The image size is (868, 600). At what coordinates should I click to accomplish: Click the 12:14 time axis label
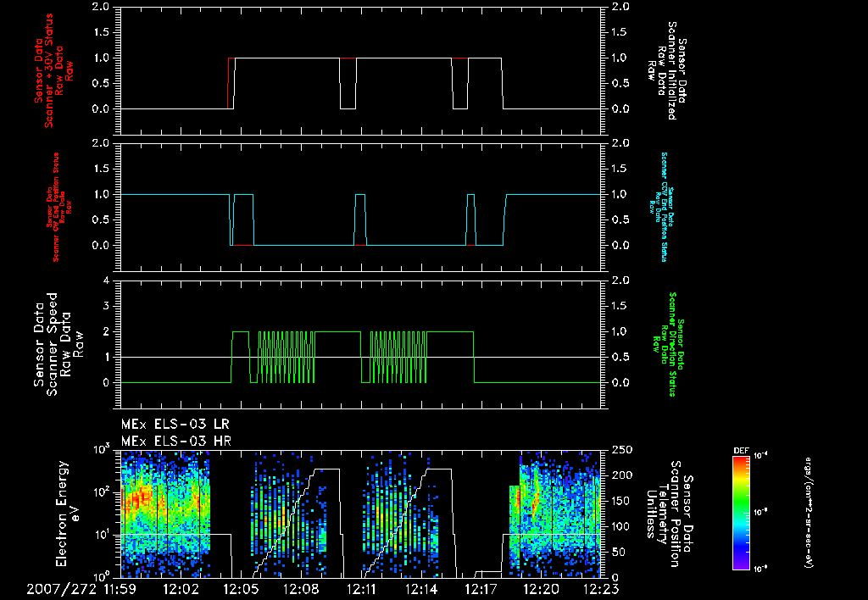coord(421,589)
